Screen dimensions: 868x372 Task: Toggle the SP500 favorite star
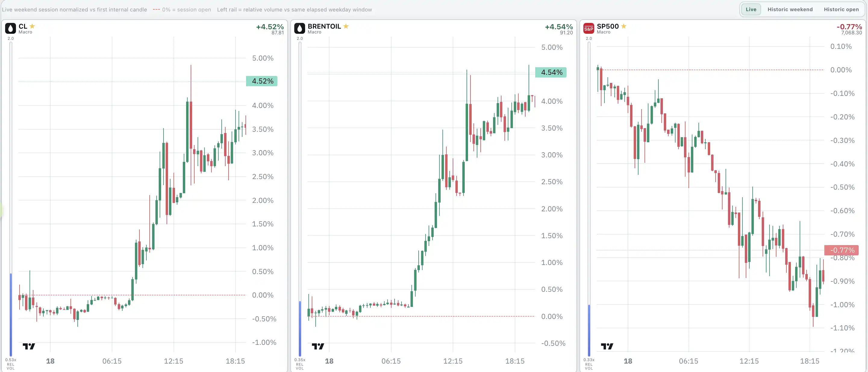click(x=624, y=26)
